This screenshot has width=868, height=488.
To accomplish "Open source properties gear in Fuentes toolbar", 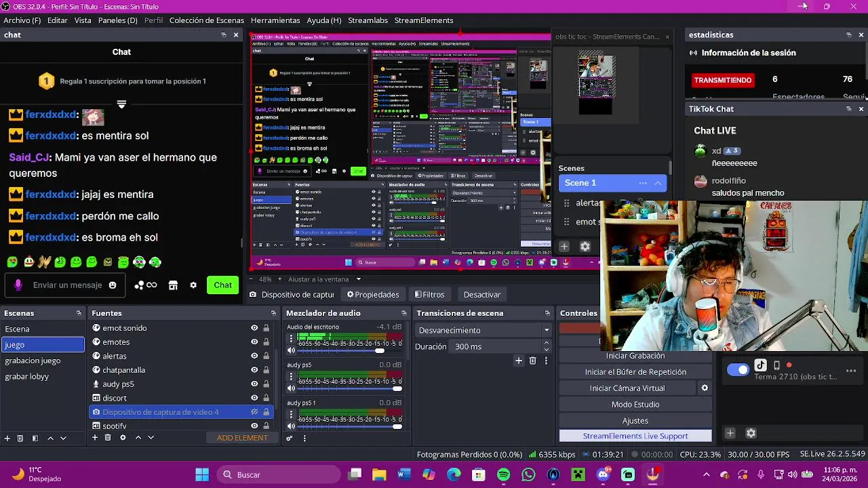I will coord(123,438).
